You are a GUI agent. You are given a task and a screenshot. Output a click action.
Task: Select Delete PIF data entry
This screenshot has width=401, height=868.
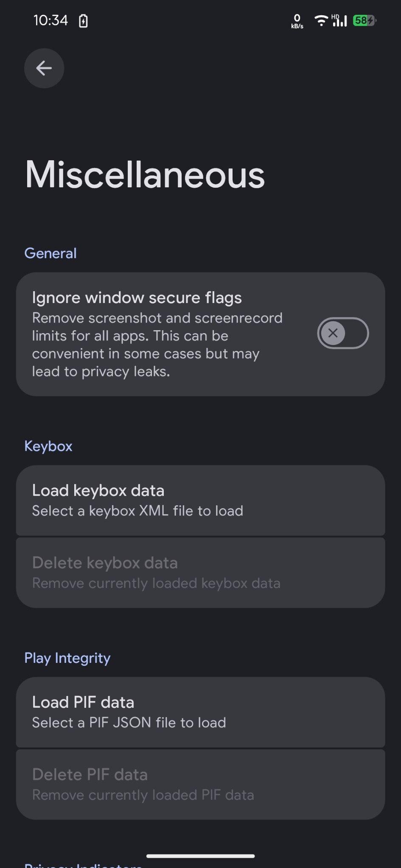tap(200, 785)
